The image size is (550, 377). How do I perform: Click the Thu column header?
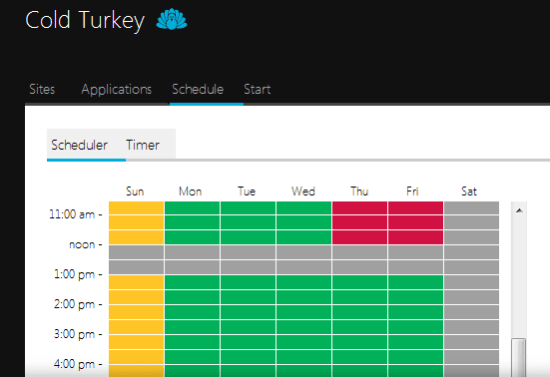point(359,191)
